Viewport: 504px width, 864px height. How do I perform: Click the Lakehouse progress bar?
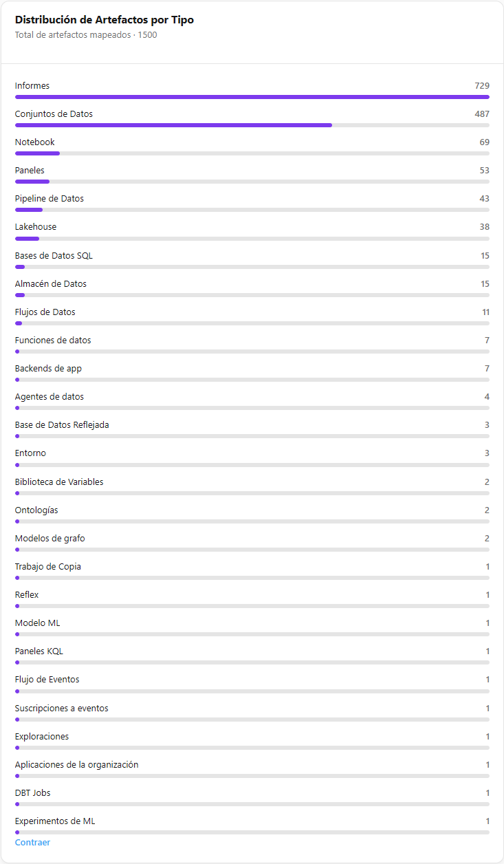[252, 239]
